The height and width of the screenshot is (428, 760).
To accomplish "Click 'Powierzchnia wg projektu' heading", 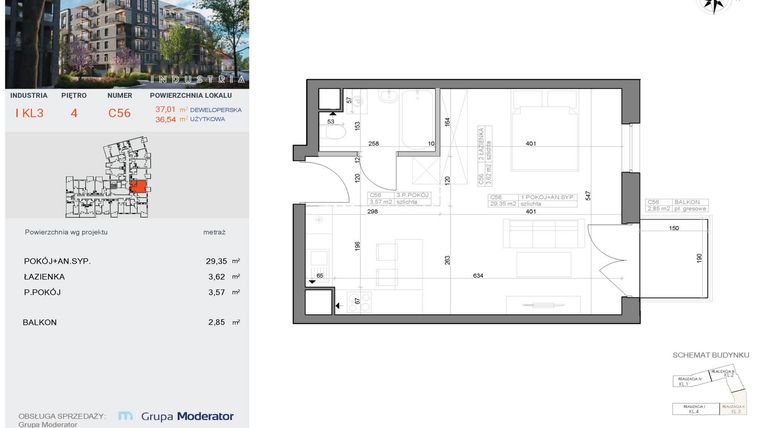I will (x=66, y=232).
